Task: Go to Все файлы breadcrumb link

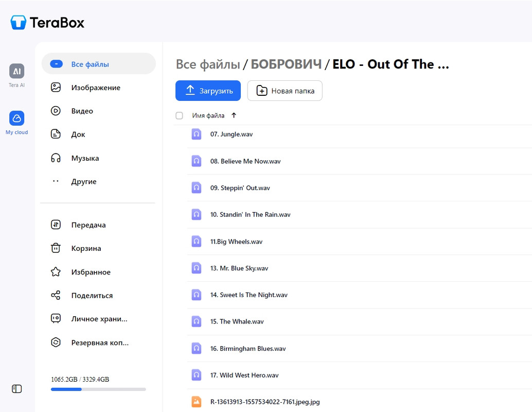Action: pyautogui.click(x=208, y=64)
